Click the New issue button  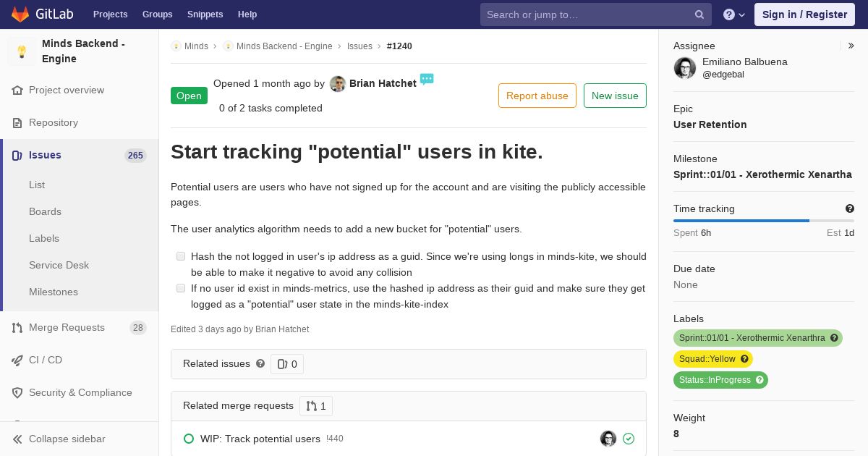tap(615, 96)
